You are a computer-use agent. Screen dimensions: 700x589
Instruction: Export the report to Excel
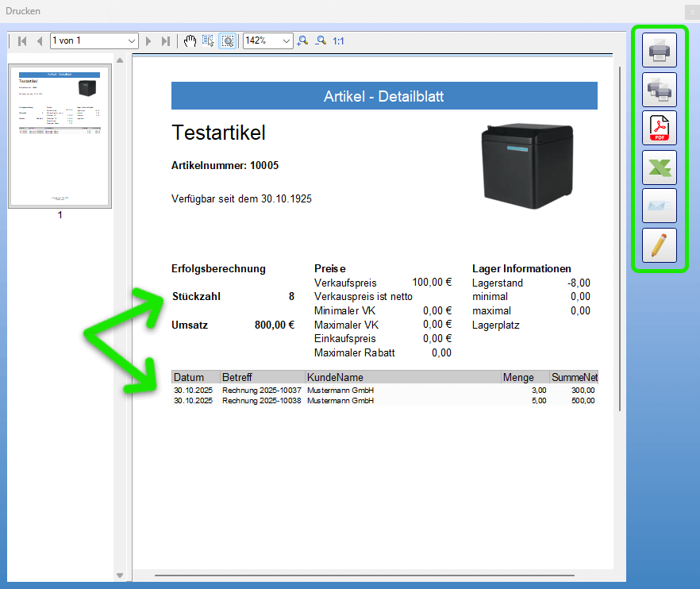[659, 167]
